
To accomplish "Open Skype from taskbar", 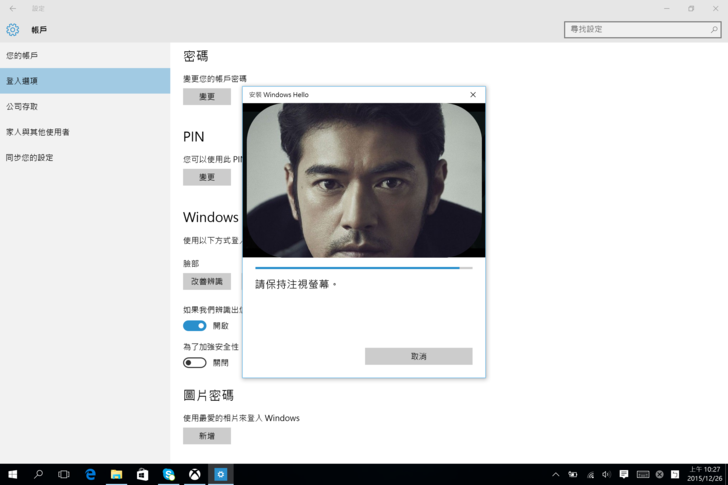I will (169, 474).
